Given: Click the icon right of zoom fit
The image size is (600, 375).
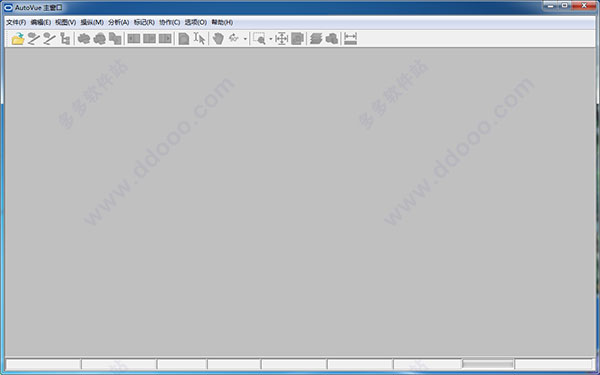Looking at the screenshot, I should coord(297,39).
